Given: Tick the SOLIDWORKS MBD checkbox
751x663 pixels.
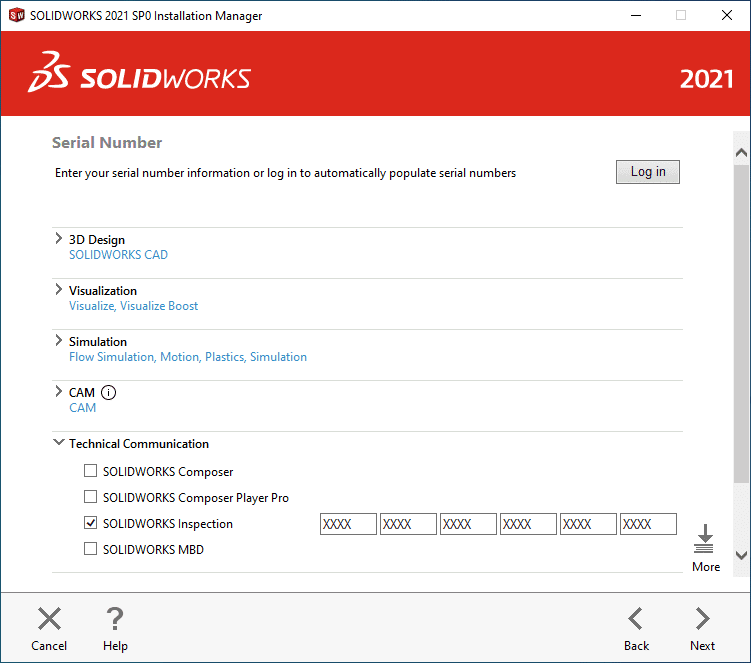Looking at the screenshot, I should pyautogui.click(x=91, y=549).
